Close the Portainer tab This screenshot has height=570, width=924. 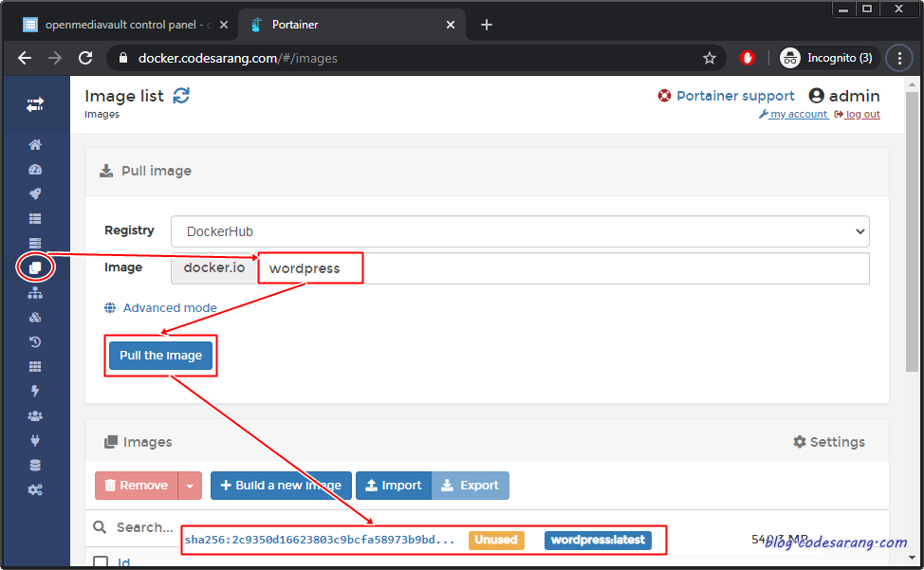[x=451, y=25]
